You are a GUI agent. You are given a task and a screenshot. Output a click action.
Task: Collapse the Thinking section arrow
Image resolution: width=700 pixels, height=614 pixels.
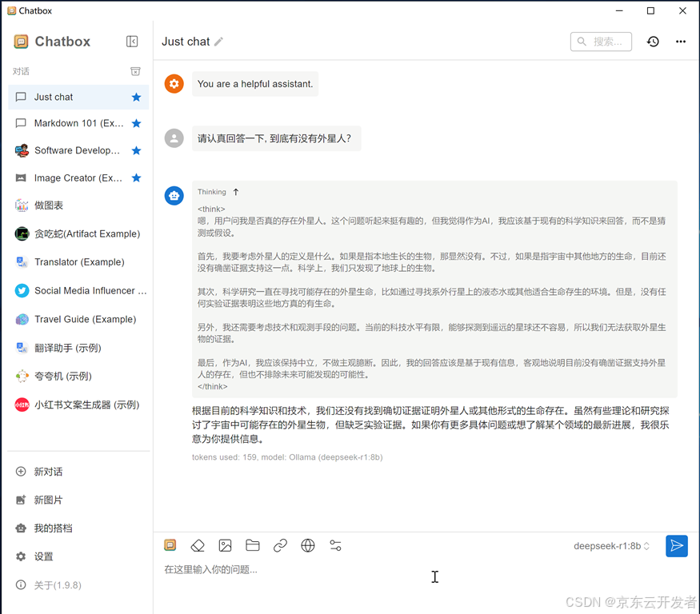coord(236,192)
